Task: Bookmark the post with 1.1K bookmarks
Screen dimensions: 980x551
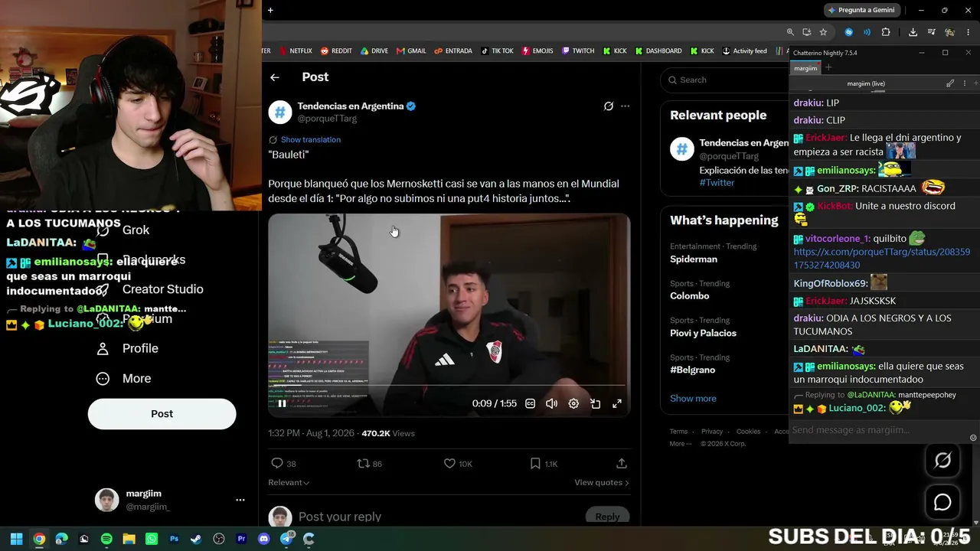Action: (536, 463)
